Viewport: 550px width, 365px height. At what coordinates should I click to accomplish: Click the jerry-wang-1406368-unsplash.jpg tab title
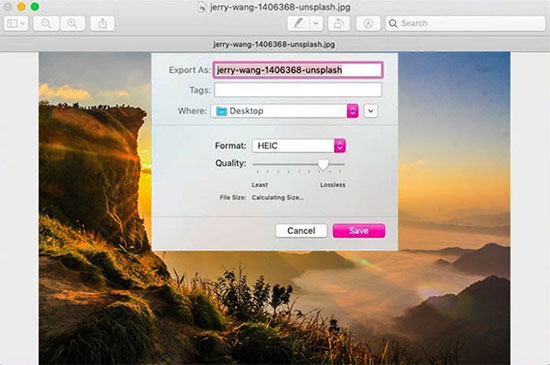tap(274, 45)
